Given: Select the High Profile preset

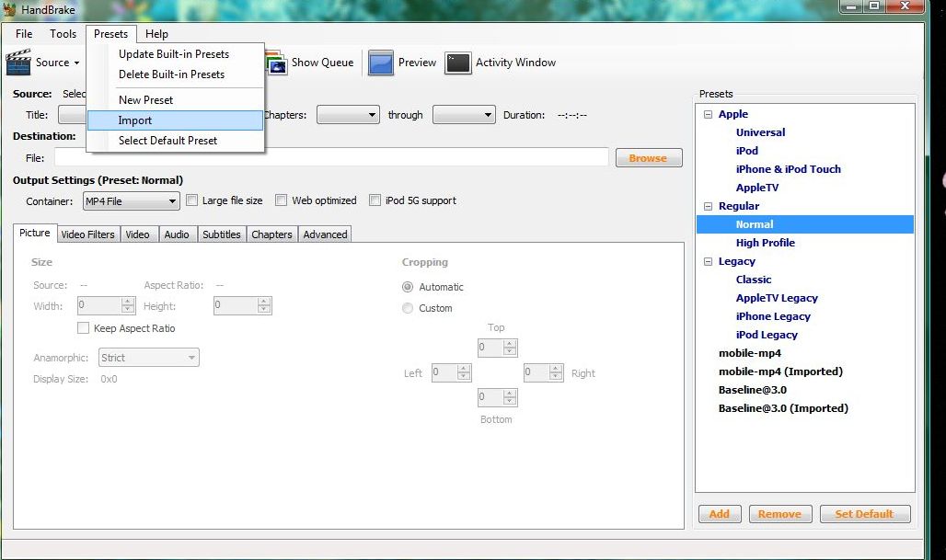Looking at the screenshot, I should coord(766,242).
